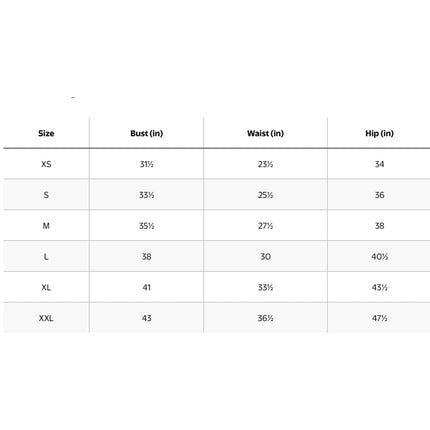Screen dimensions: 430x430
Task: Click the XS bust value 31½
Action: point(147,164)
